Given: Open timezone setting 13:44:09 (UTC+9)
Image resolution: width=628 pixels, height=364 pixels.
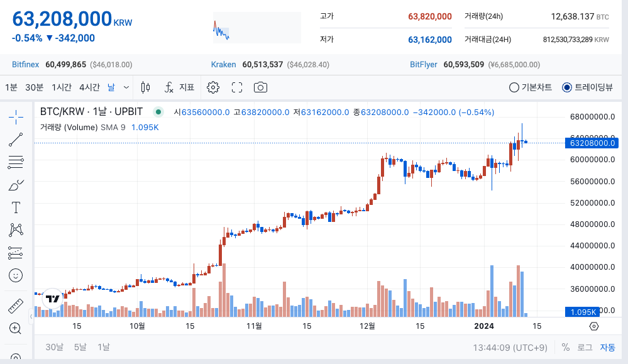Looking at the screenshot, I should [510, 348].
